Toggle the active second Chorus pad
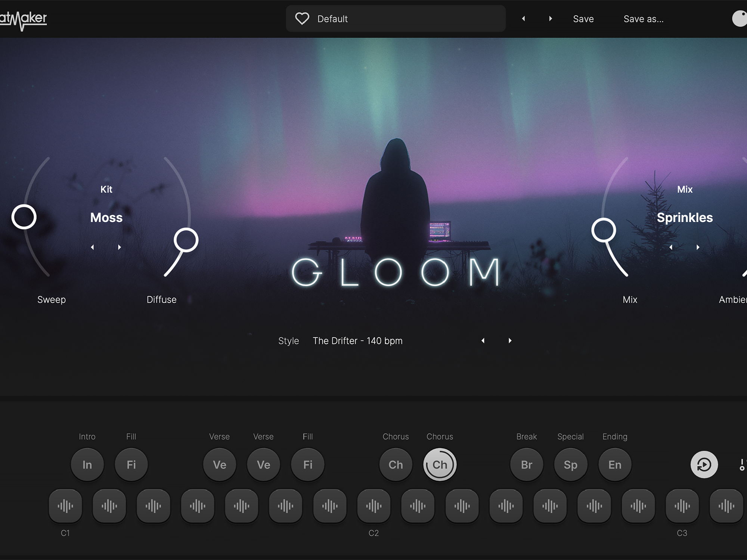Viewport: 747px width, 560px height. coord(440,465)
